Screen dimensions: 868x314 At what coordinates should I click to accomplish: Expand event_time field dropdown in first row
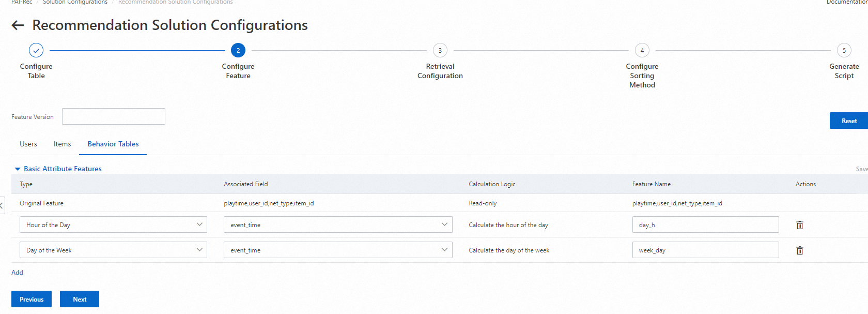(338, 225)
